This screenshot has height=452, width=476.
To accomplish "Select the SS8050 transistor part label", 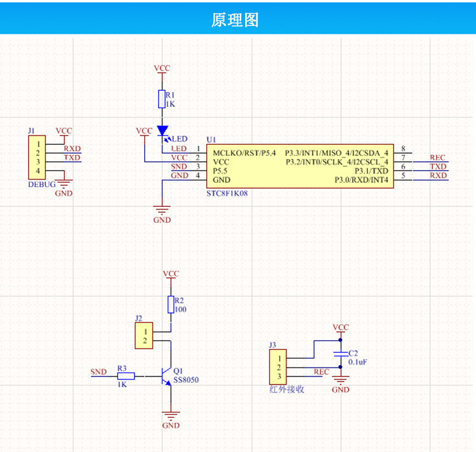I will 186,380.
